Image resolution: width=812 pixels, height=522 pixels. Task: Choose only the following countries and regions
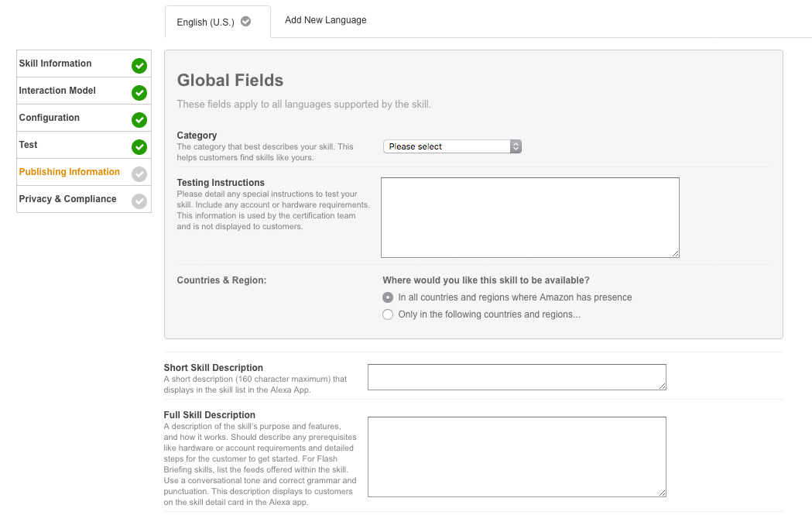point(388,314)
